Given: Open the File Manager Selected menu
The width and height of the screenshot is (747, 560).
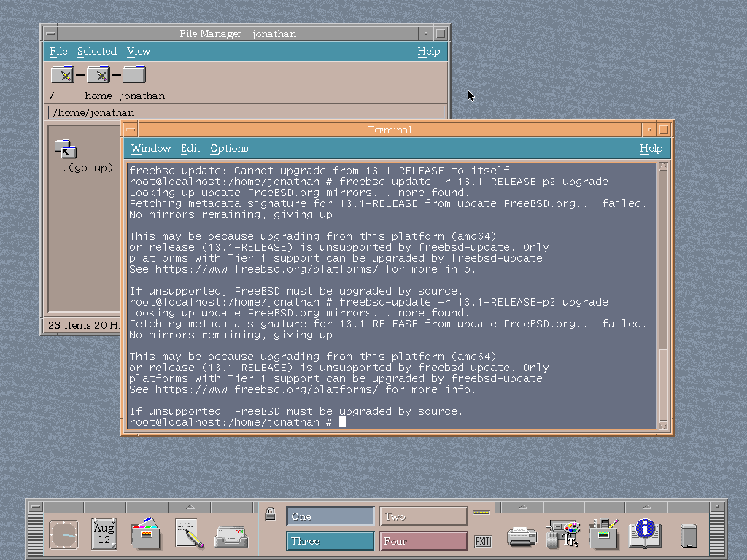Looking at the screenshot, I should pyautogui.click(x=97, y=51).
